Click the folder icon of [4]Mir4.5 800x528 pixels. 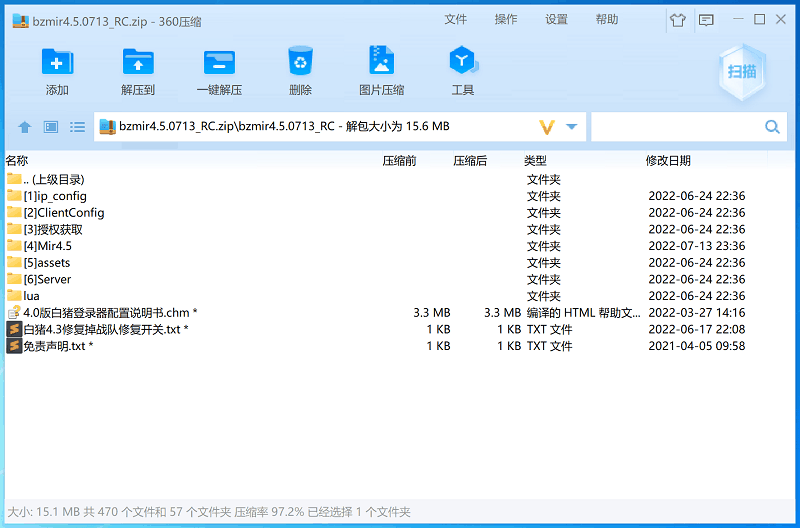pyautogui.click(x=14, y=245)
